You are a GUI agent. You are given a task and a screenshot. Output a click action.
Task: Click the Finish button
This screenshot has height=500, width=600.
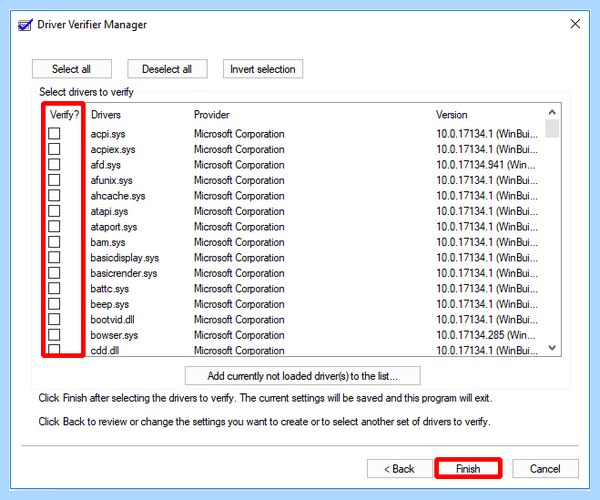pos(468,469)
